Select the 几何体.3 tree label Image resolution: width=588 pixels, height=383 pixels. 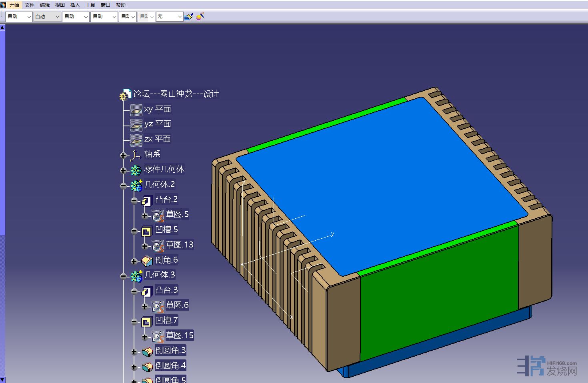[x=160, y=275]
